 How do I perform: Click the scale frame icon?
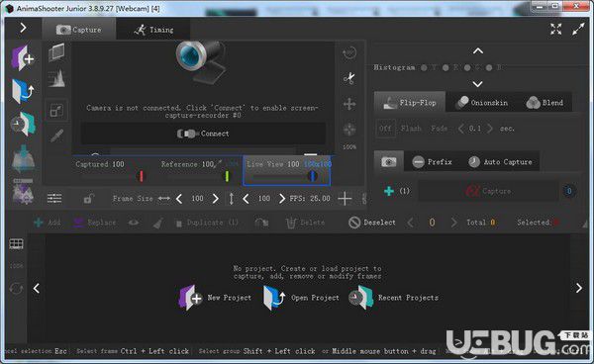click(x=56, y=111)
